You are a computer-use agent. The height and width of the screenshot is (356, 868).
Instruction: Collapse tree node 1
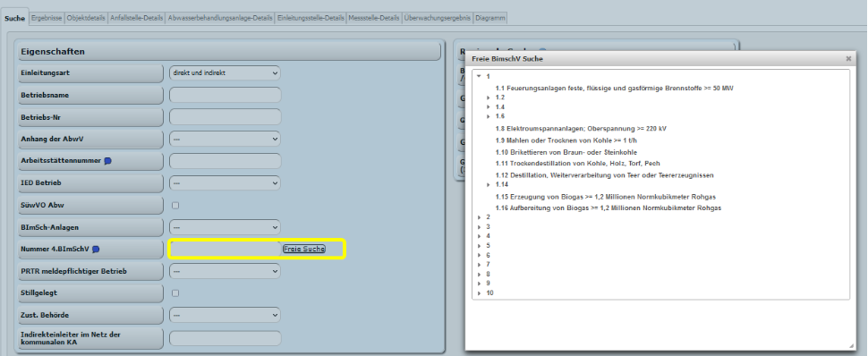tap(479, 76)
